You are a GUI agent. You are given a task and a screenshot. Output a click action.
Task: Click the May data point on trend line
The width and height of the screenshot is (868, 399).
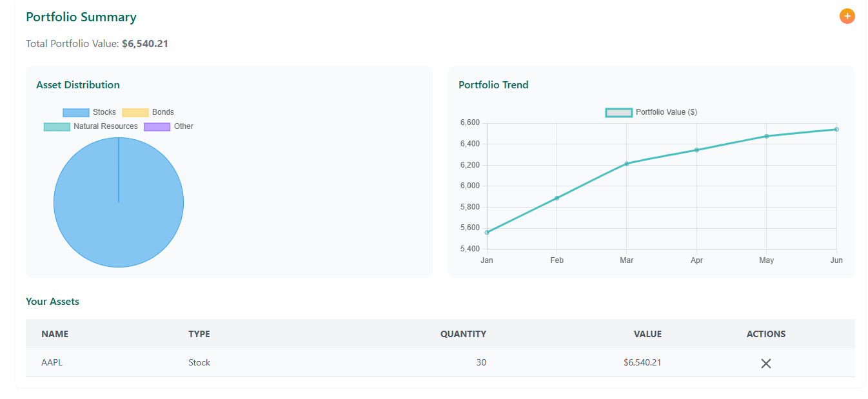pyautogui.click(x=767, y=136)
